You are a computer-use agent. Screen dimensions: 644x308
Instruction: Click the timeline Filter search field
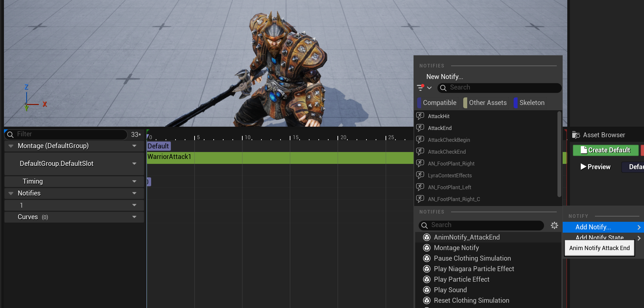coord(66,134)
